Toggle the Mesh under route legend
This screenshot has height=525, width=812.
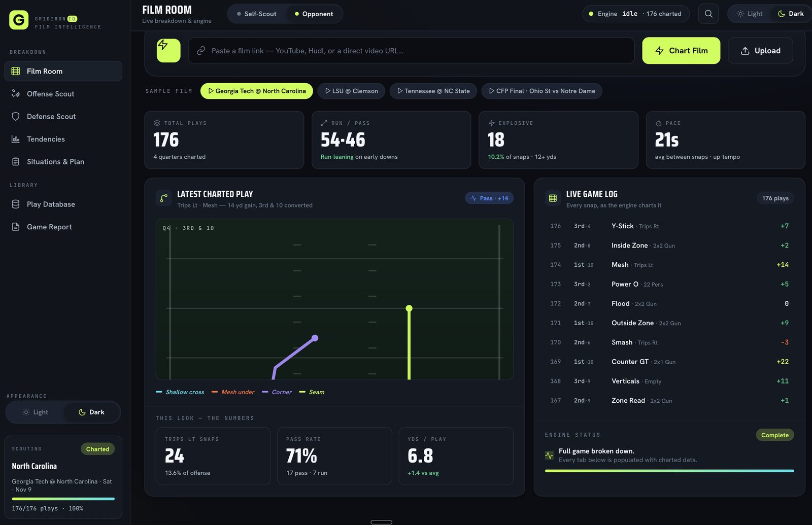click(x=233, y=392)
